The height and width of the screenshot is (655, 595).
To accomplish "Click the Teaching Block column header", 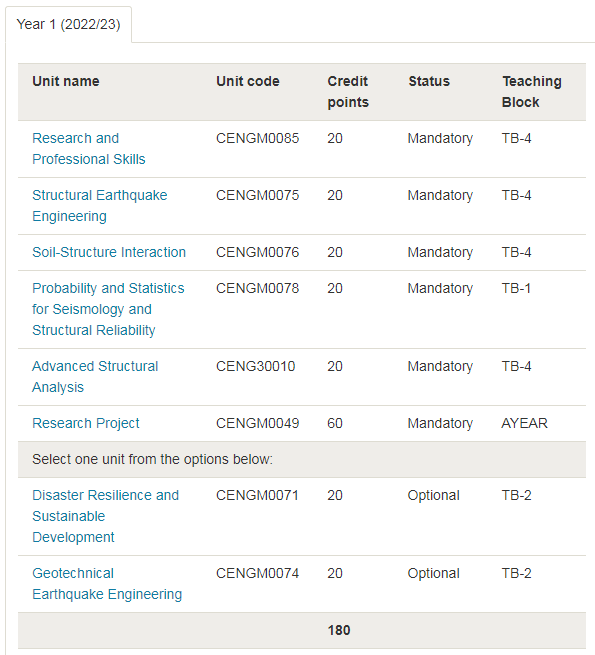I will 531,91.
